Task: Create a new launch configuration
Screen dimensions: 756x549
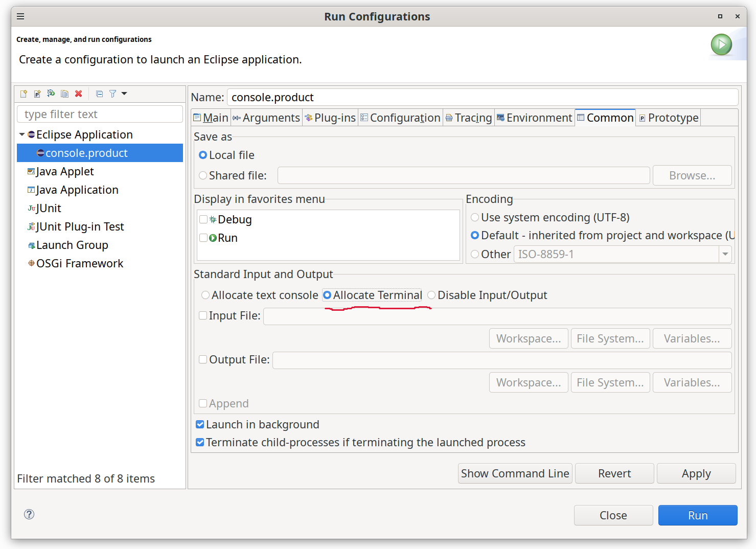Action: 24,94
